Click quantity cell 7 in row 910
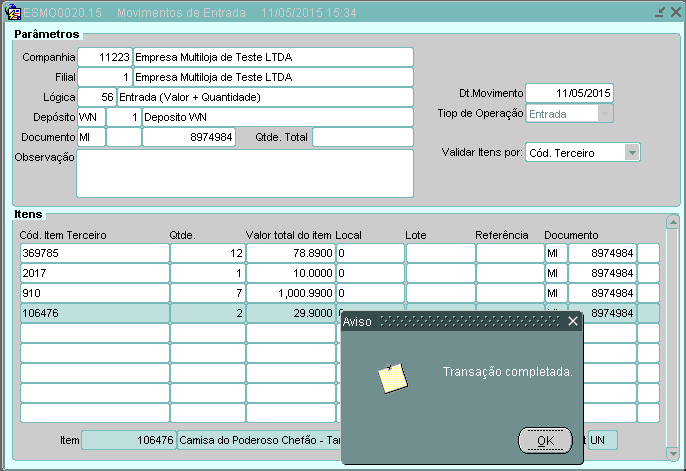This screenshot has width=686, height=471. point(208,293)
